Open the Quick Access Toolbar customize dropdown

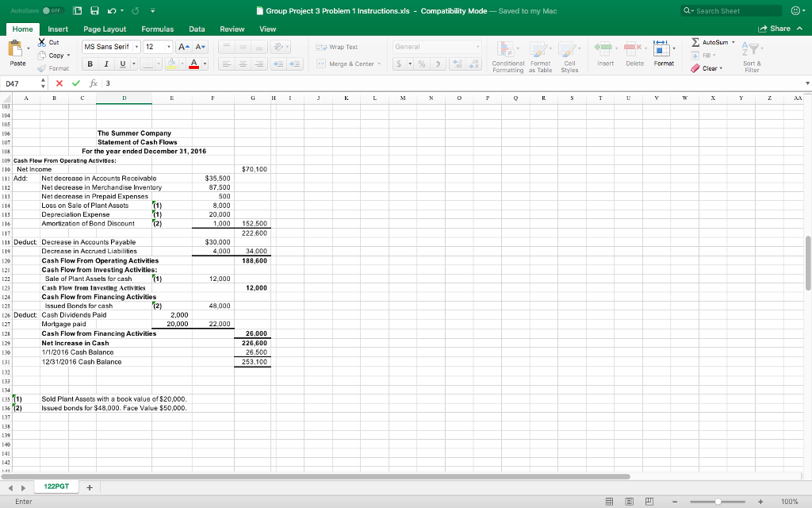pyautogui.click(x=152, y=11)
